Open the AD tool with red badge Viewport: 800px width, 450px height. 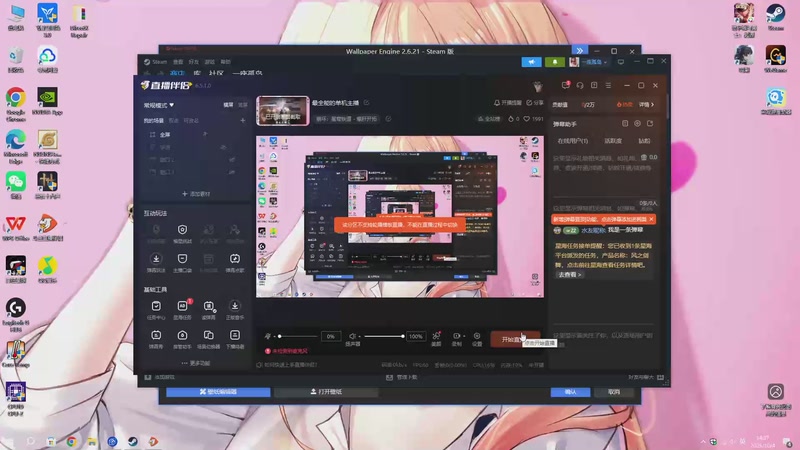(182, 310)
